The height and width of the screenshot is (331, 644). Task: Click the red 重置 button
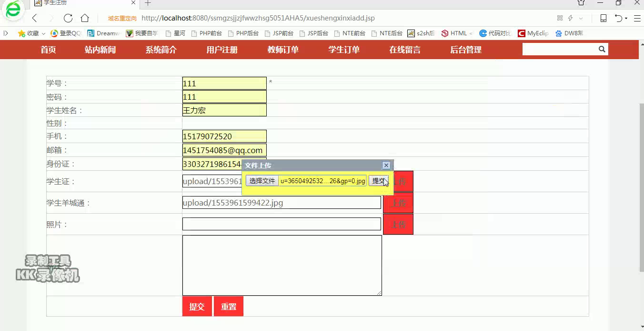pyautogui.click(x=229, y=306)
